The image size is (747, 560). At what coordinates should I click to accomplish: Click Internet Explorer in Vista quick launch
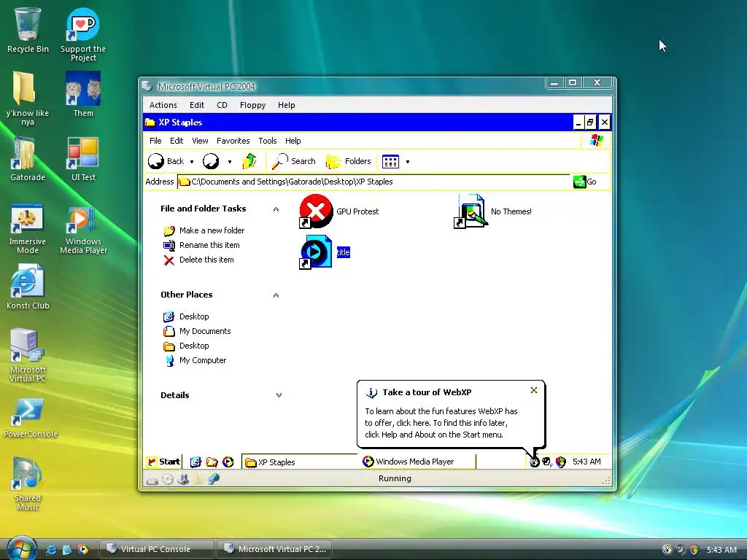point(51,550)
